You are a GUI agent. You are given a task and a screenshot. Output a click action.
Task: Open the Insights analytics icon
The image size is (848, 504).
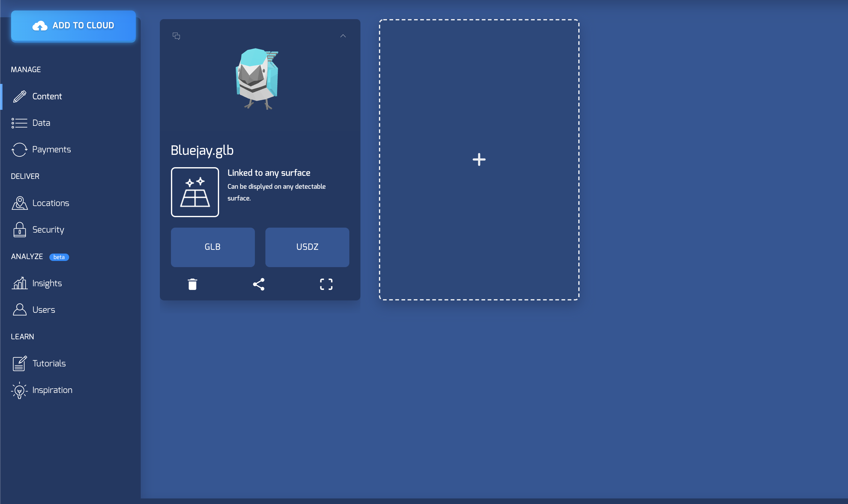(x=19, y=283)
